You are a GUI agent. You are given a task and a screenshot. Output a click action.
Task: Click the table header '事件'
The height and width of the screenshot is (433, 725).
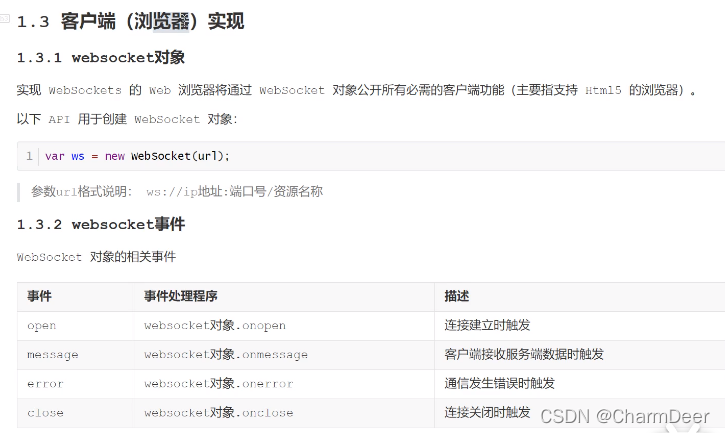(39, 296)
